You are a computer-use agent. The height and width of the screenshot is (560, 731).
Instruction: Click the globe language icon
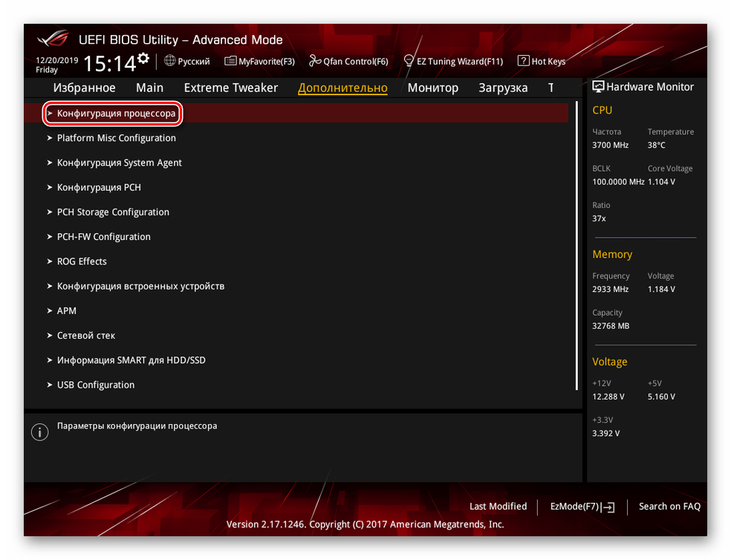coord(170,61)
